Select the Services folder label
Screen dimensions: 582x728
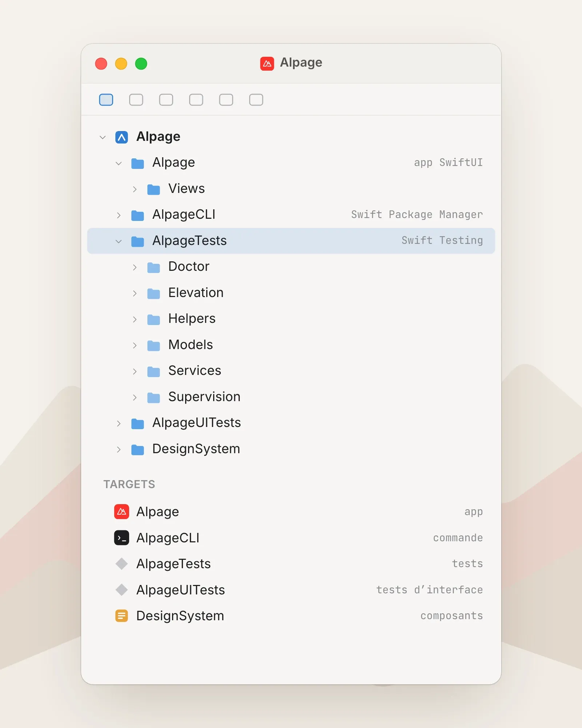click(x=195, y=371)
